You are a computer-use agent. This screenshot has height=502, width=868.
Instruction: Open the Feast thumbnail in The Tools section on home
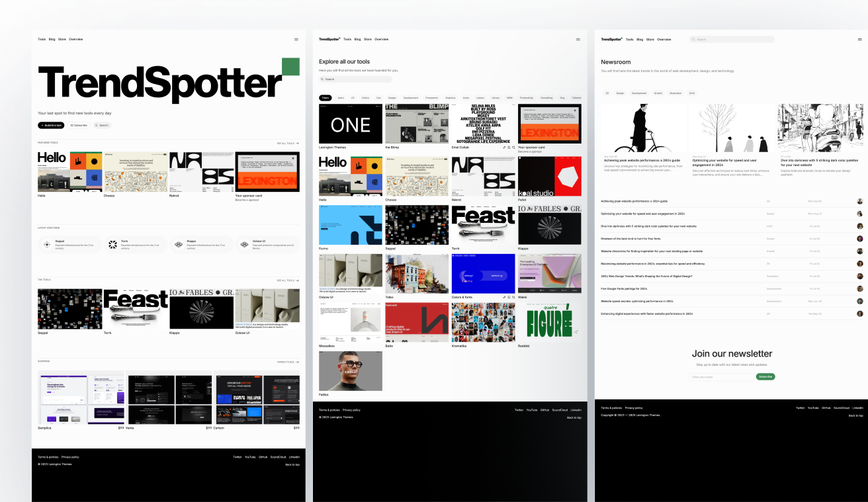136,309
